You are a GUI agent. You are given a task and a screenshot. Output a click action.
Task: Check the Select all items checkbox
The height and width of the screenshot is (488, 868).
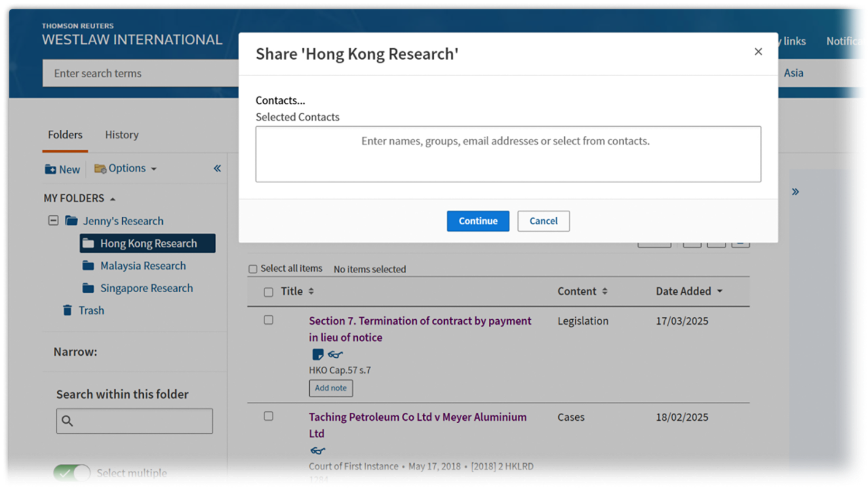pyautogui.click(x=253, y=269)
